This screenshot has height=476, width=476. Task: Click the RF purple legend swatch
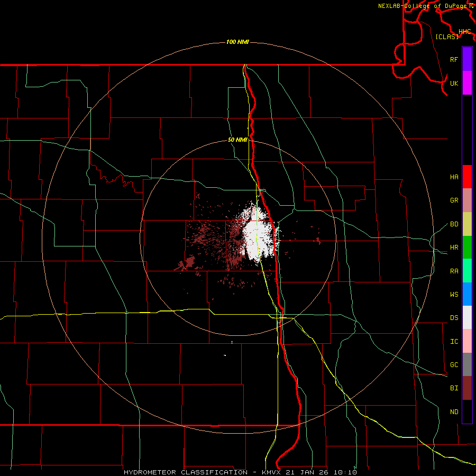pyautogui.click(x=467, y=59)
